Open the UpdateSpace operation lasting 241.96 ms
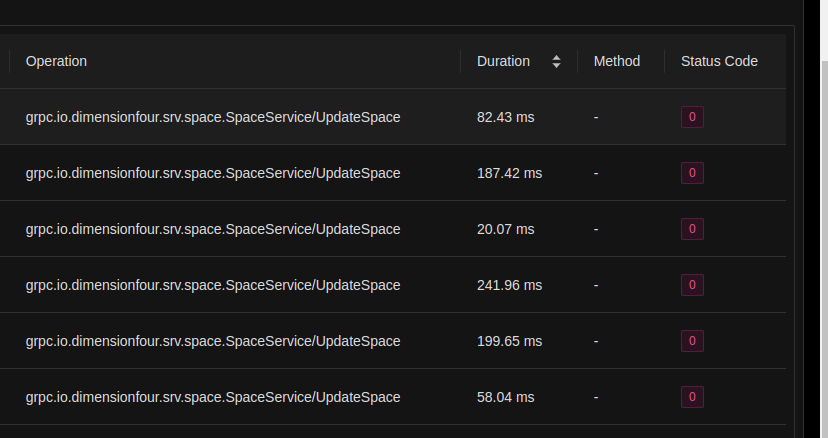This screenshot has height=438, width=828. [213, 285]
